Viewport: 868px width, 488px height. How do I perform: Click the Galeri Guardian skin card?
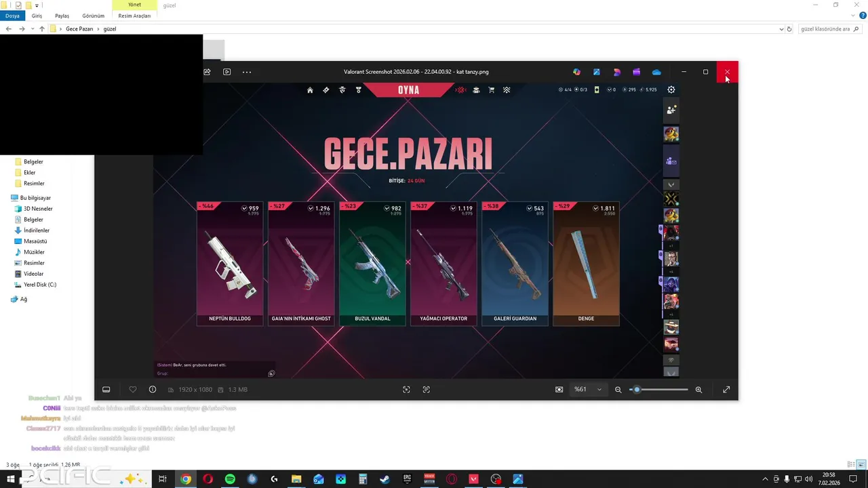515,264
